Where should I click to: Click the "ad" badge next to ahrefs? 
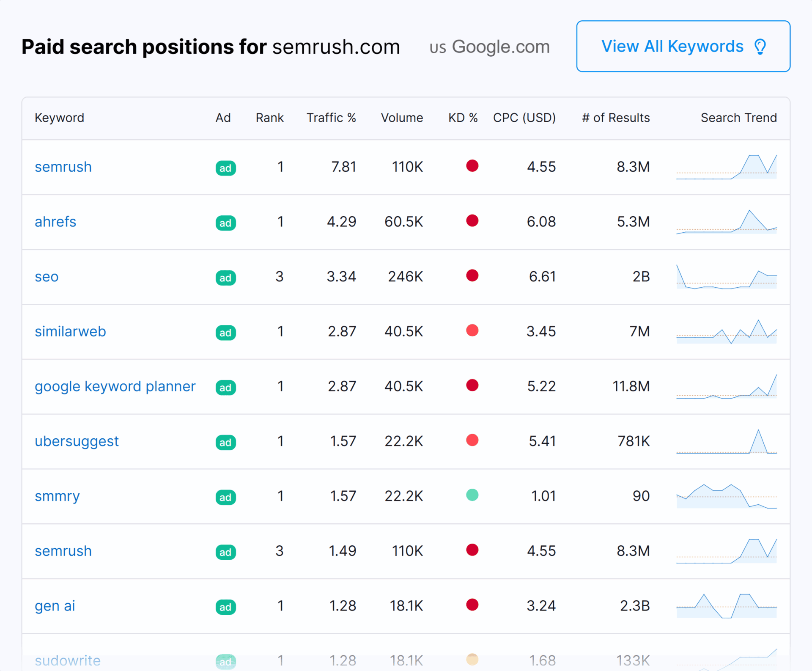[x=225, y=223]
